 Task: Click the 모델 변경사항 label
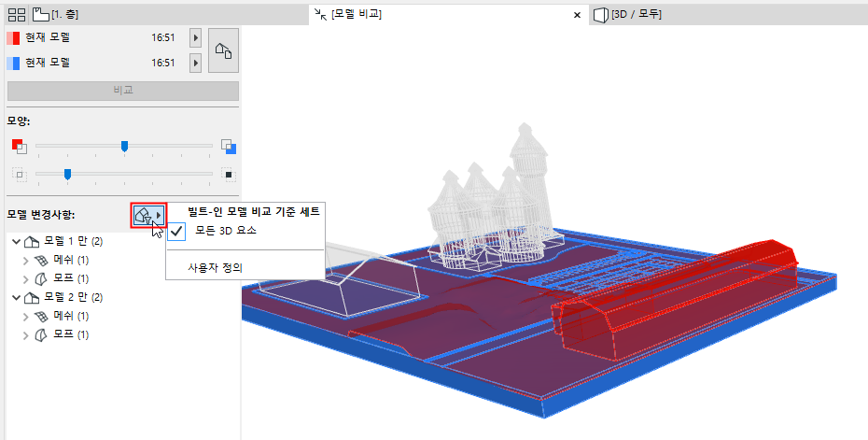[x=40, y=215]
